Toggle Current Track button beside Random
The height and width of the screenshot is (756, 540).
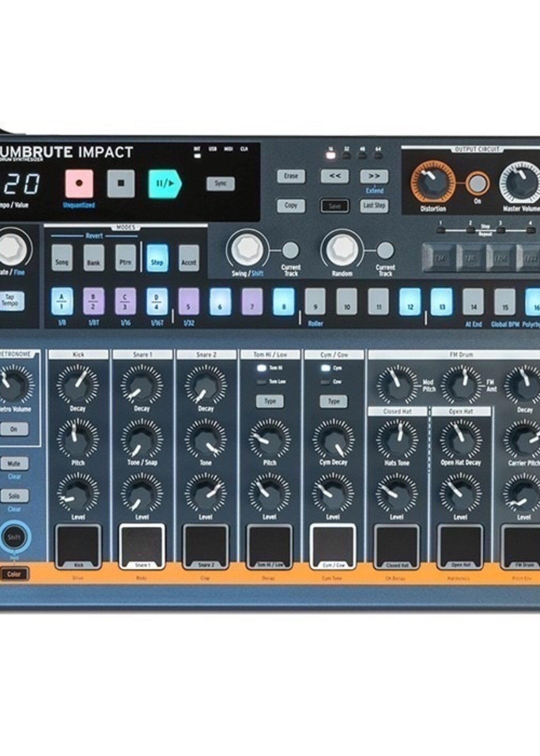coord(385,250)
